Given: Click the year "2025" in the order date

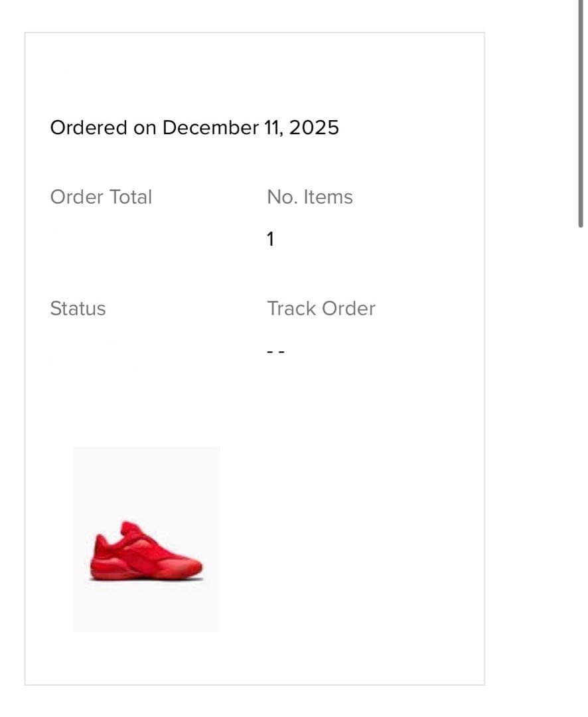Looking at the screenshot, I should click(314, 127).
